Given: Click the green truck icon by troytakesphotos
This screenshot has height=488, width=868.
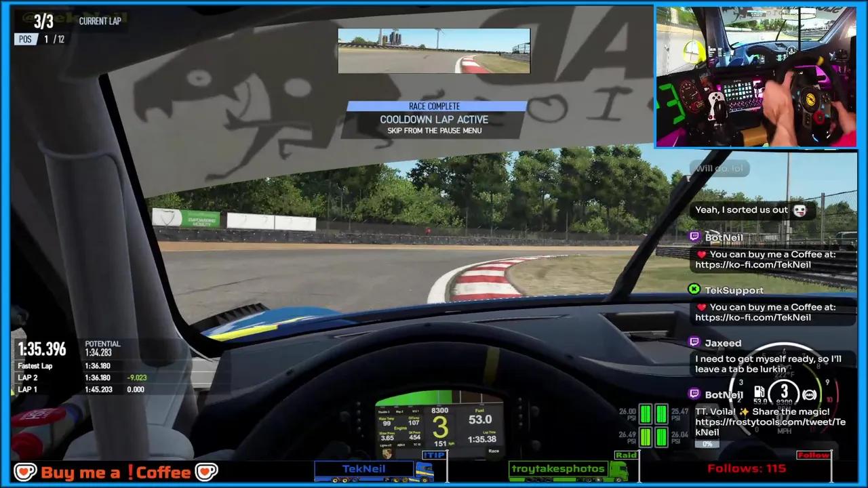Looking at the screenshot, I should (x=618, y=470).
